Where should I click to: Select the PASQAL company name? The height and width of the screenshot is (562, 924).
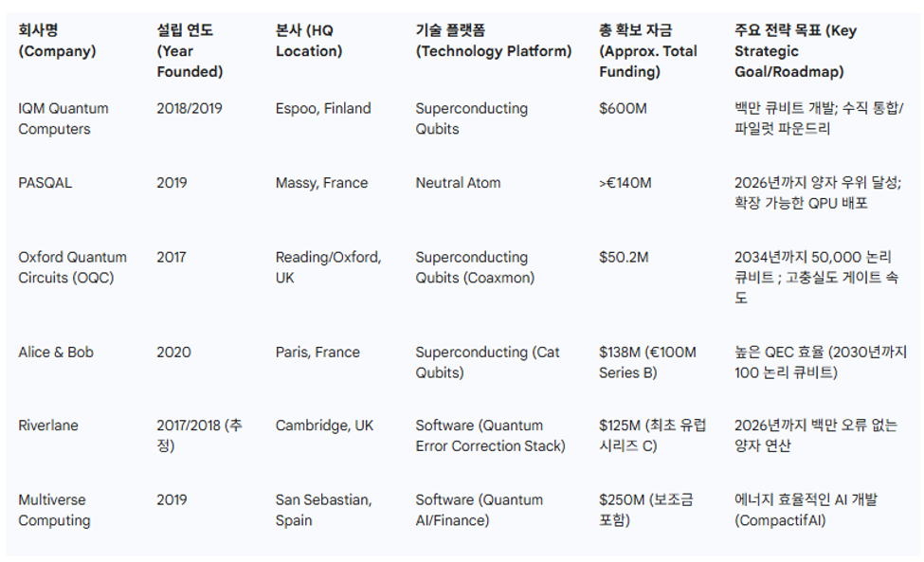pos(45,183)
